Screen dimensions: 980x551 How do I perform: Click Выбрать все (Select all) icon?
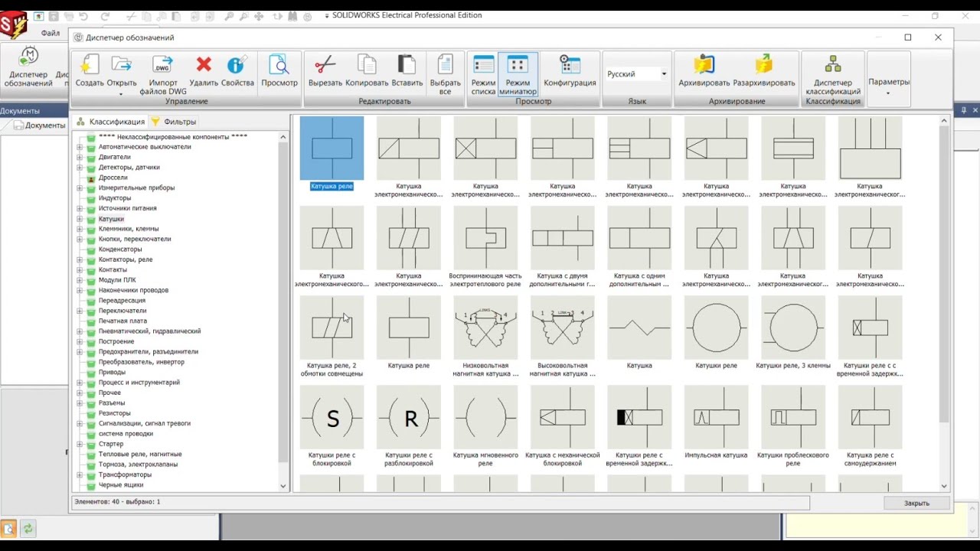tap(445, 64)
